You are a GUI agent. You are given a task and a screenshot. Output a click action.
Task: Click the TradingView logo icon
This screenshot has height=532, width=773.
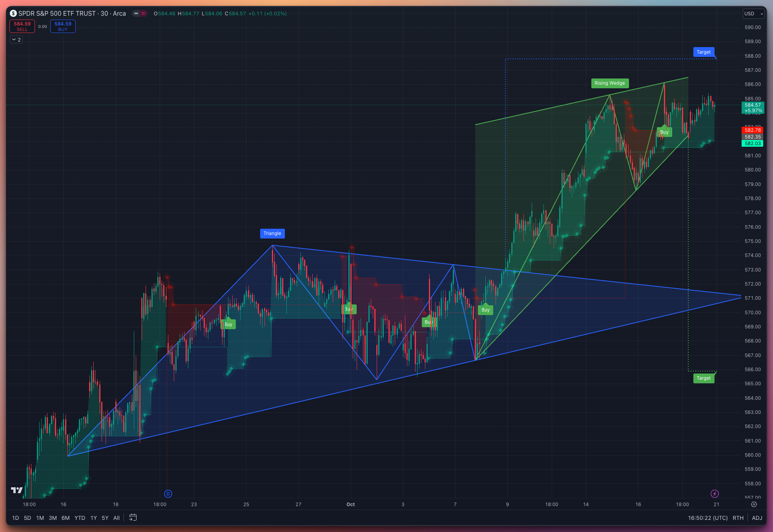(x=16, y=490)
